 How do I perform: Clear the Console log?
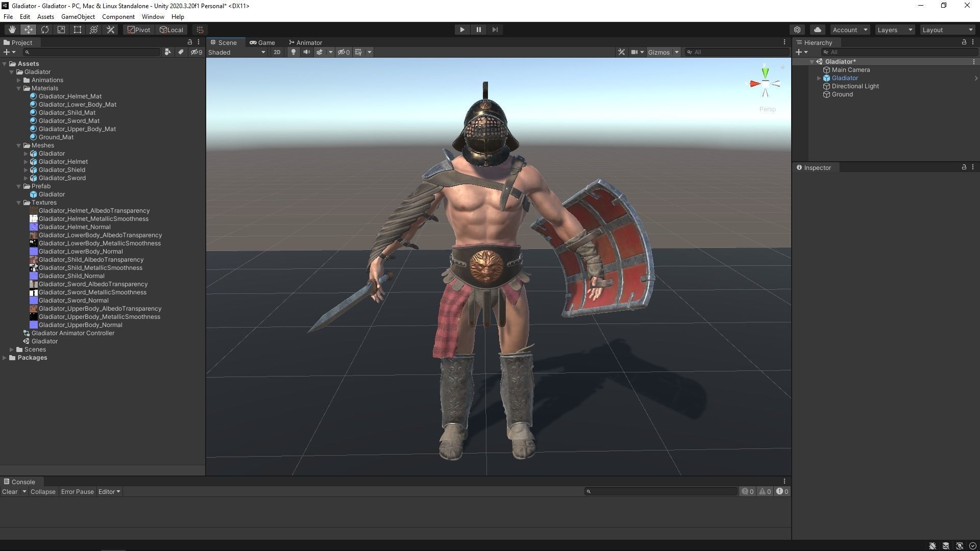(10, 492)
